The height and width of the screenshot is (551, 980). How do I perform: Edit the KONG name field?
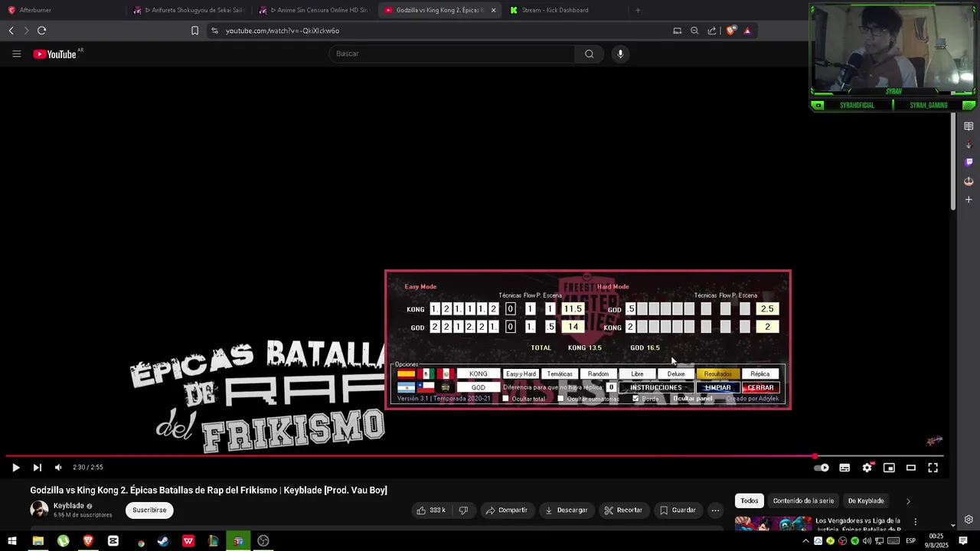click(x=479, y=374)
